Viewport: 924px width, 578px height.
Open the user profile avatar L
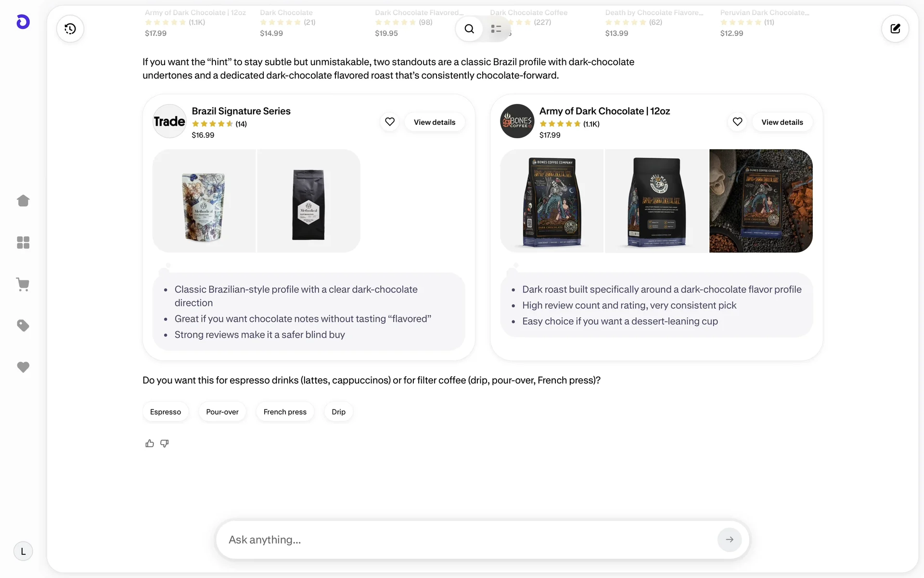(x=23, y=552)
